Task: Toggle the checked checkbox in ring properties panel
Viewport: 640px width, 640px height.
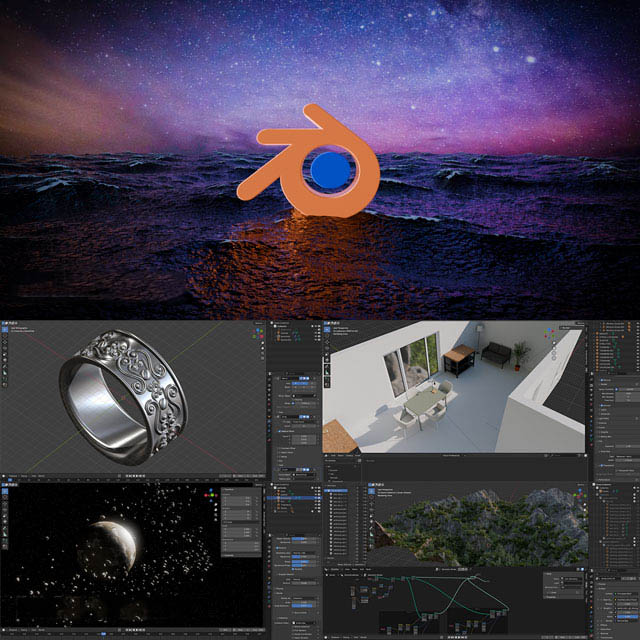Action: (x=279, y=431)
